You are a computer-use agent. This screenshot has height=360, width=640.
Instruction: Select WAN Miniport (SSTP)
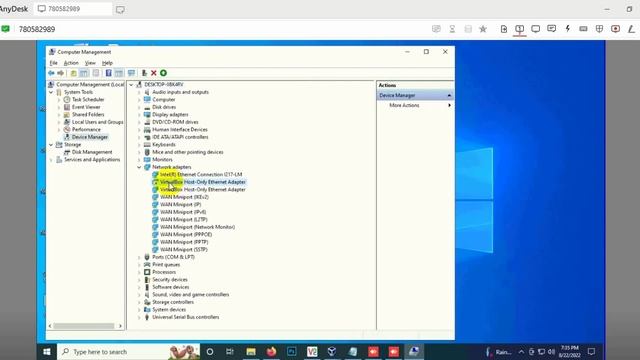pos(184,249)
